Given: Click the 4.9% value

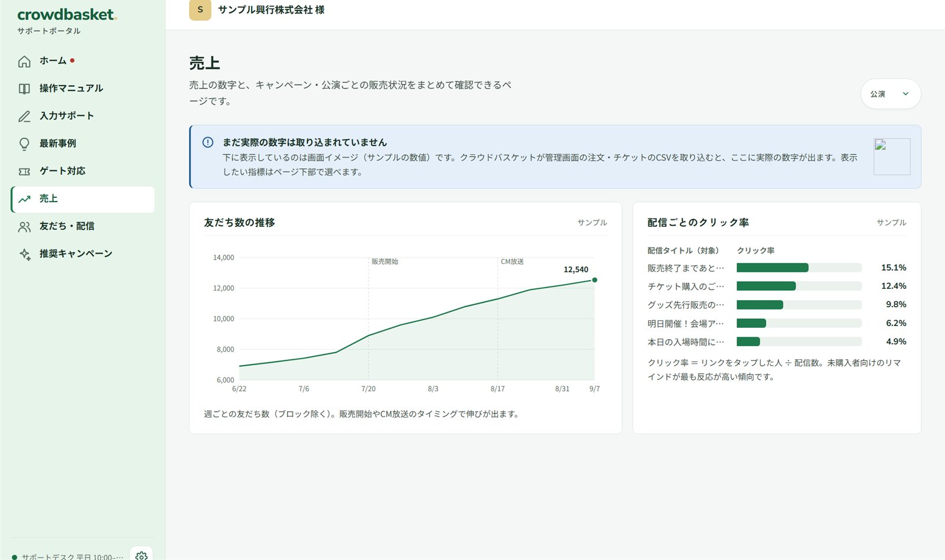Looking at the screenshot, I should tap(896, 341).
